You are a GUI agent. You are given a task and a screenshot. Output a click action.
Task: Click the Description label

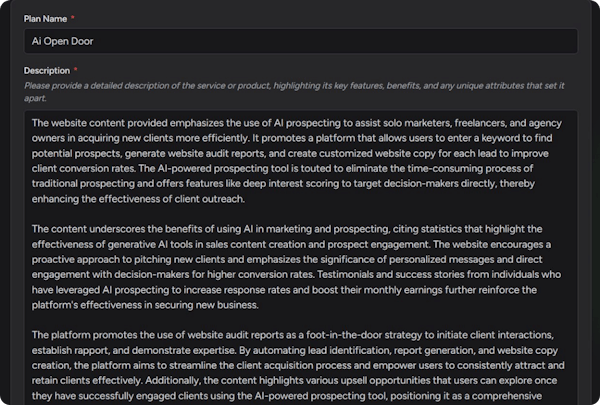(x=48, y=71)
